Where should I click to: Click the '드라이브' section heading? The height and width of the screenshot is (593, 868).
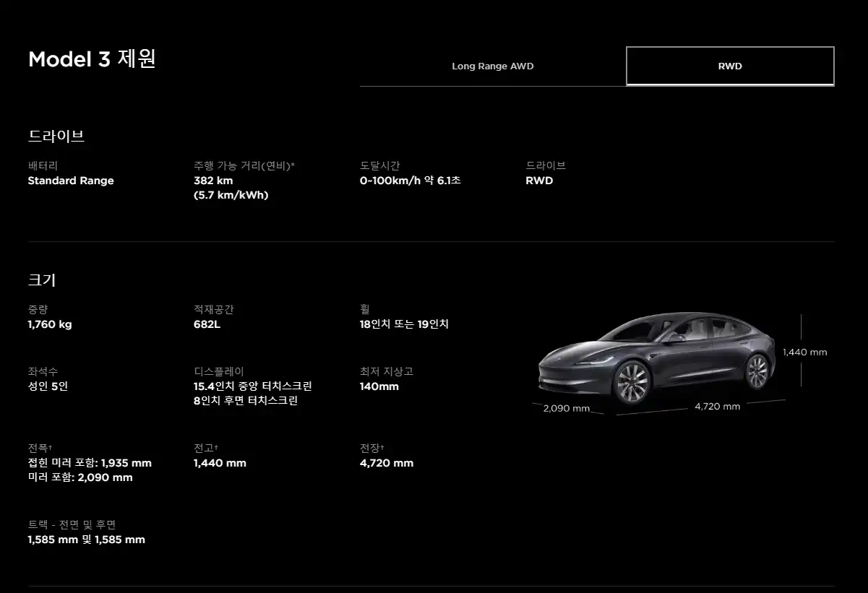tap(56, 136)
